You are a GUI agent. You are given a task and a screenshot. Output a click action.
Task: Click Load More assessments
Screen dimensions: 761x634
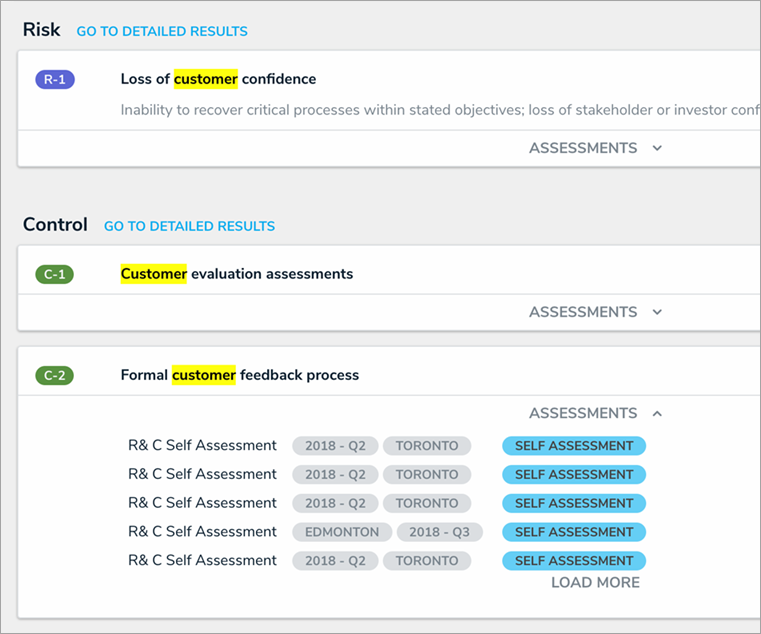tap(595, 582)
